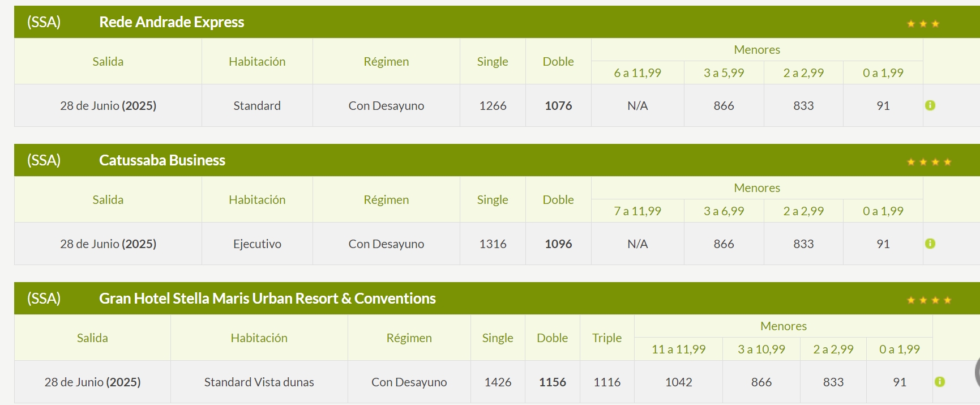Click the four-star rating of Catussaba Business
Image resolution: width=980 pixels, height=405 pixels.
pos(929,162)
